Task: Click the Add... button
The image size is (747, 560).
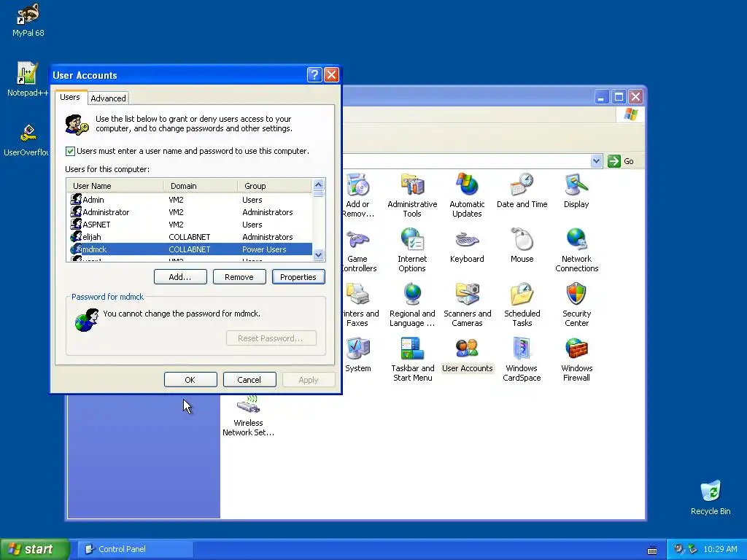Action: pyautogui.click(x=180, y=277)
